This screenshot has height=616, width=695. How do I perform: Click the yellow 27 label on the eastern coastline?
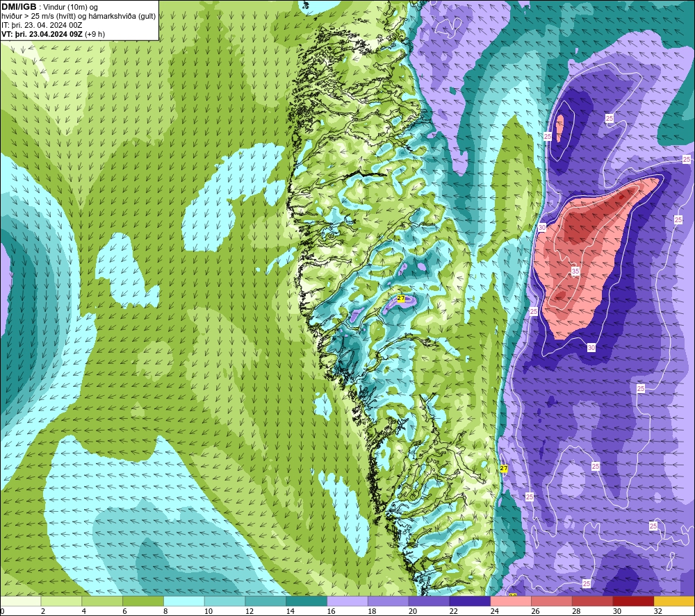click(x=503, y=468)
